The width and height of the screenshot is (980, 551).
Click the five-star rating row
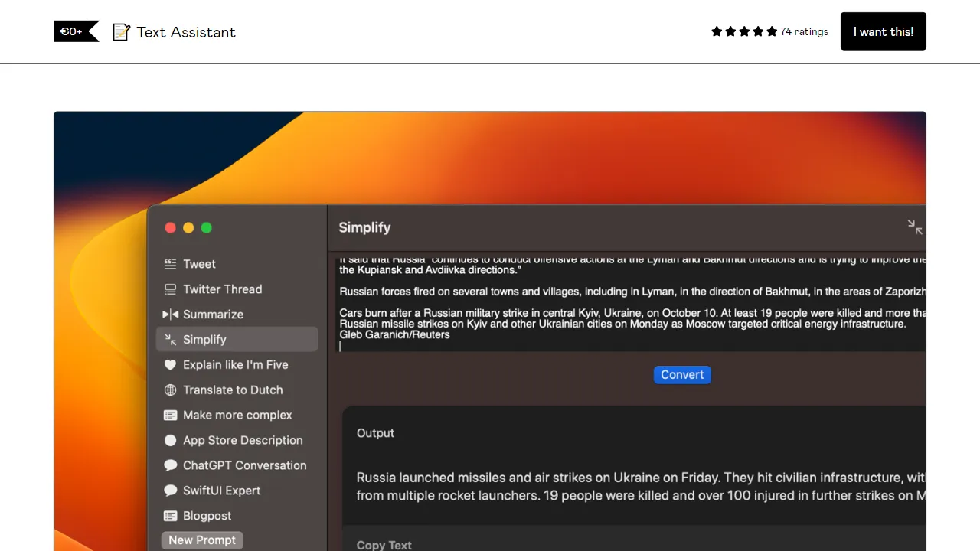[744, 31]
